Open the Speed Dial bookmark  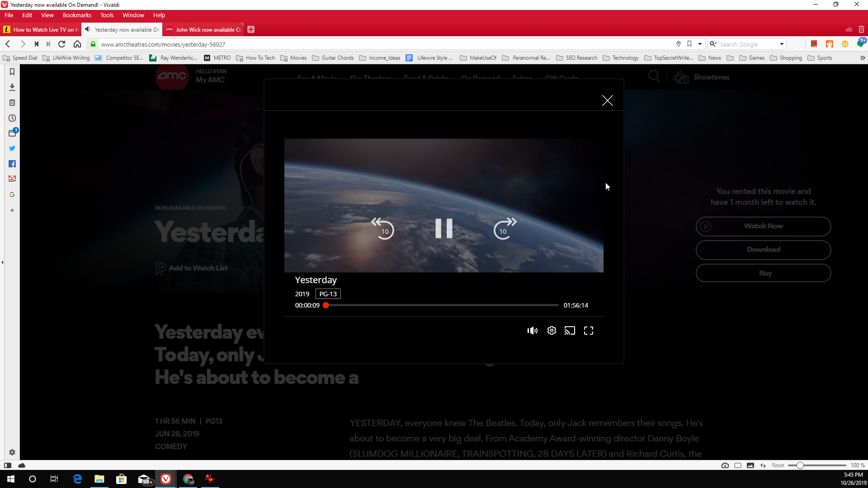pyautogui.click(x=20, y=58)
